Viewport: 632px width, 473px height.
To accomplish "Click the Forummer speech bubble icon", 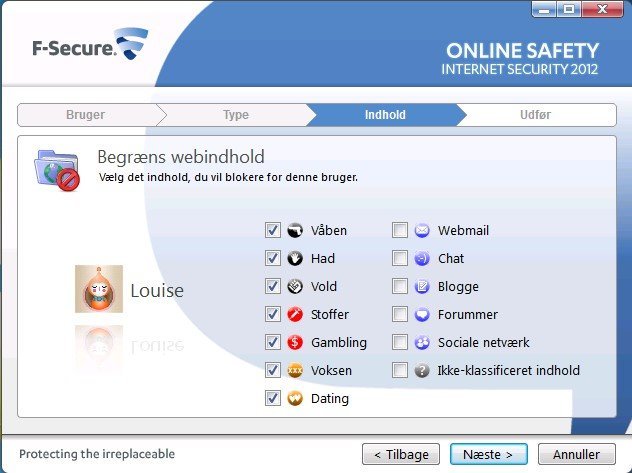I will [x=422, y=314].
